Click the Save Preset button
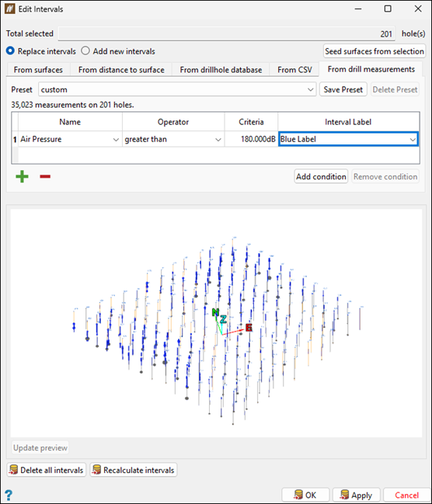The image size is (432, 504). click(x=343, y=89)
